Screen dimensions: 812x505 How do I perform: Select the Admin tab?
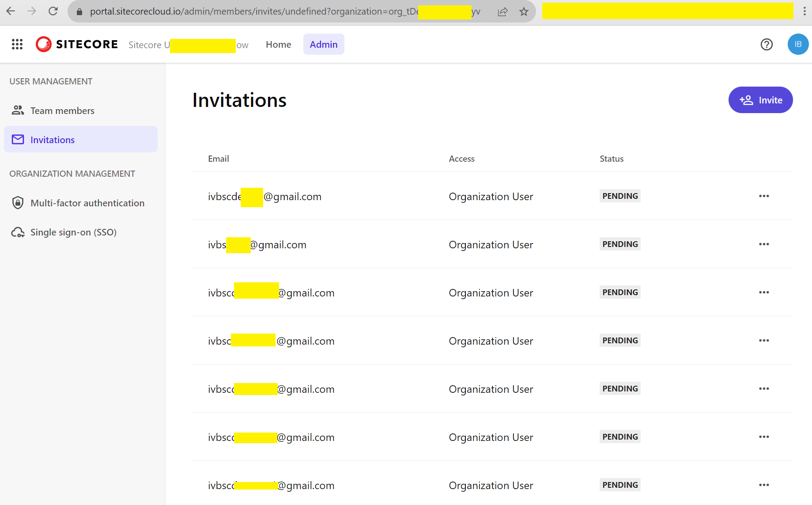pos(323,44)
